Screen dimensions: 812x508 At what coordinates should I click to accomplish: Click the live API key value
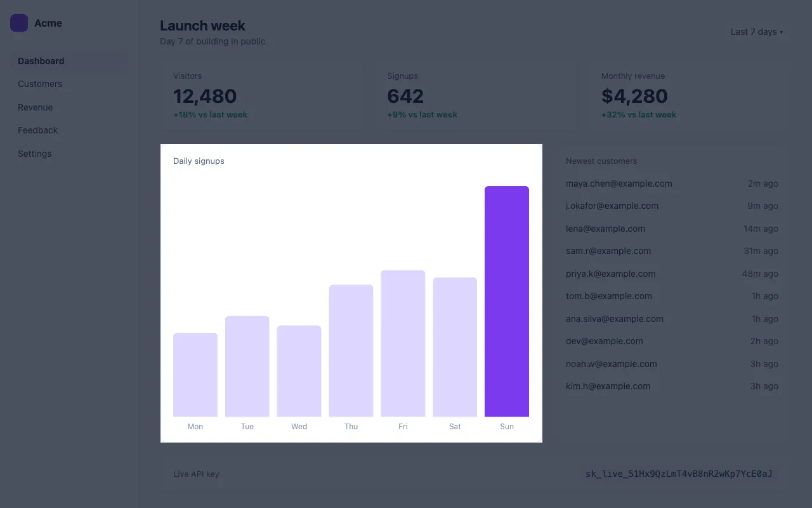[679, 474]
